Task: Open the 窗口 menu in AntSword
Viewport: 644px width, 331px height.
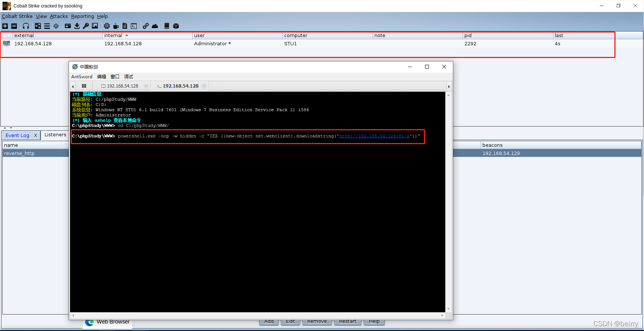Action: [115, 77]
